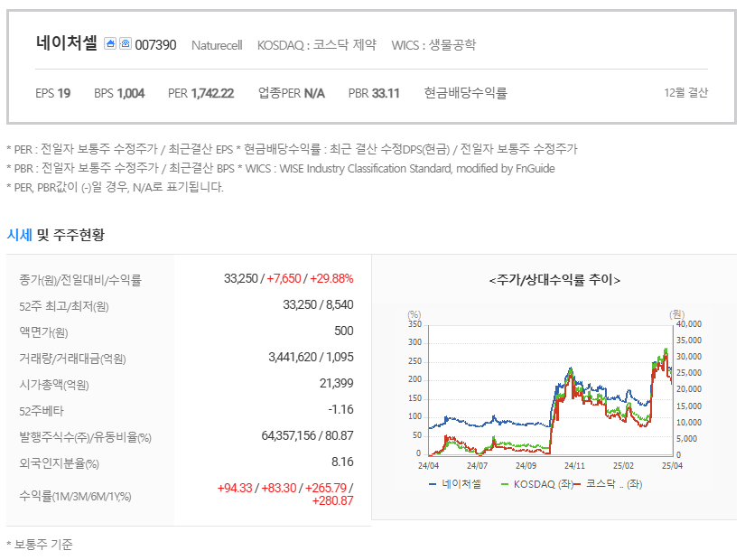Click the 25/04 x-axis label on chart

pos(672,466)
